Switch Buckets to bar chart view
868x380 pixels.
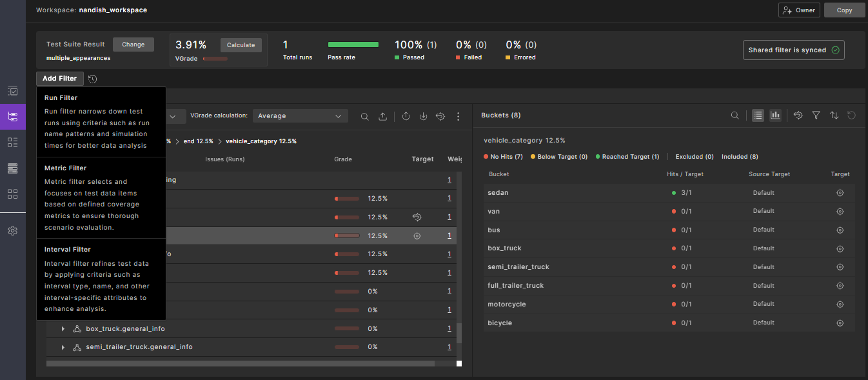pos(775,115)
